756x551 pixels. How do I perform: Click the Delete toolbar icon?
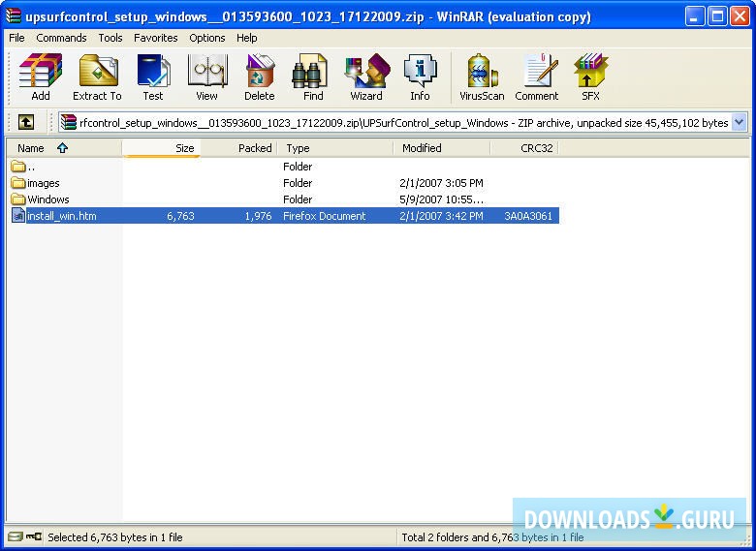(259, 77)
